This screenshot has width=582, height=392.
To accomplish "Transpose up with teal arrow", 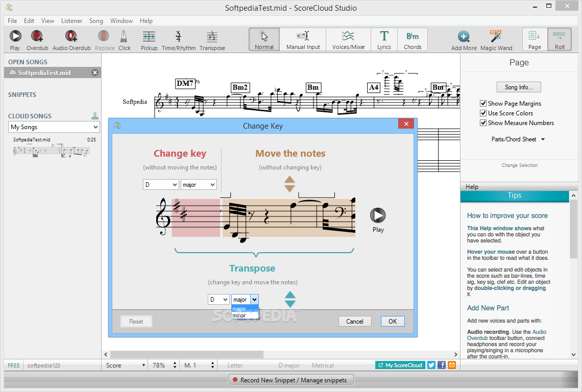I will (290, 295).
